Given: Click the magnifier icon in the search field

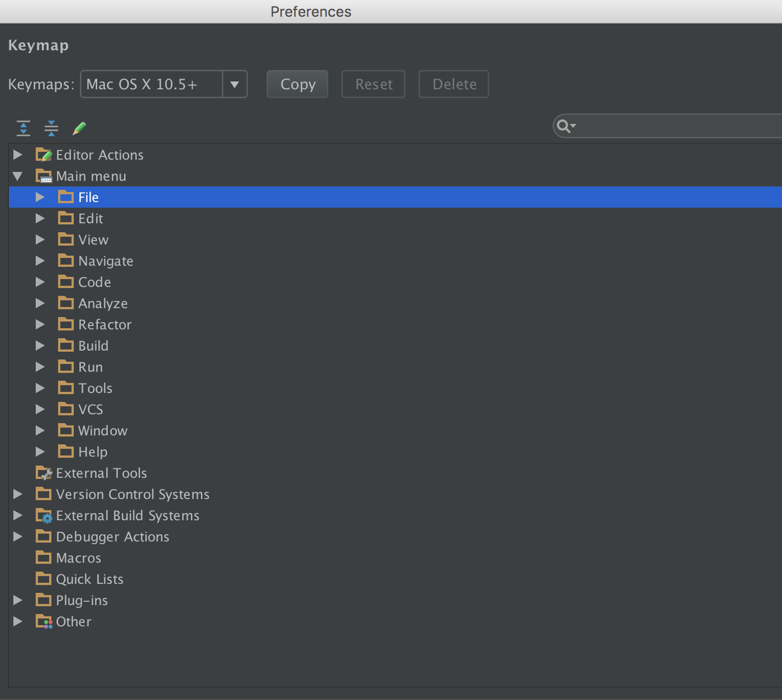Looking at the screenshot, I should pyautogui.click(x=566, y=126).
